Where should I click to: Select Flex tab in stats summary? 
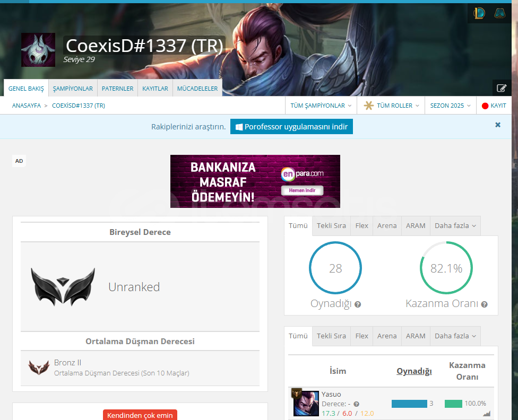[362, 226]
